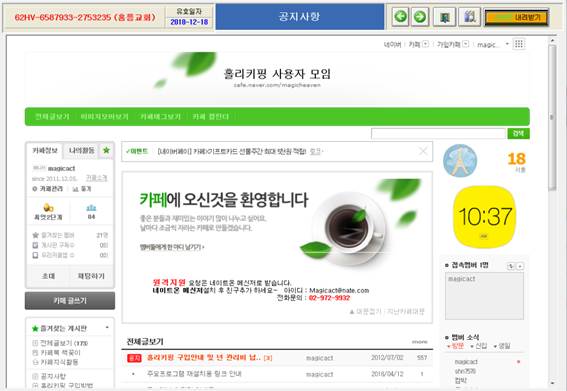The image size is (567, 391).
Task: Click the red 공지 badge icon
Action: (x=134, y=358)
